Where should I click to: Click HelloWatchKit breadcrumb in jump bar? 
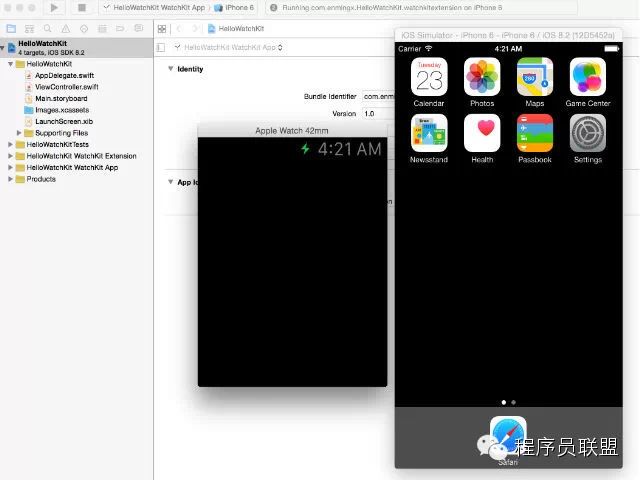tap(236, 29)
